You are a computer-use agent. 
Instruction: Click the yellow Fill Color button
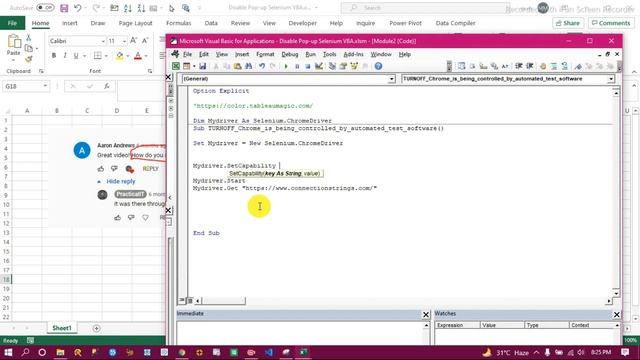[x=119, y=56]
